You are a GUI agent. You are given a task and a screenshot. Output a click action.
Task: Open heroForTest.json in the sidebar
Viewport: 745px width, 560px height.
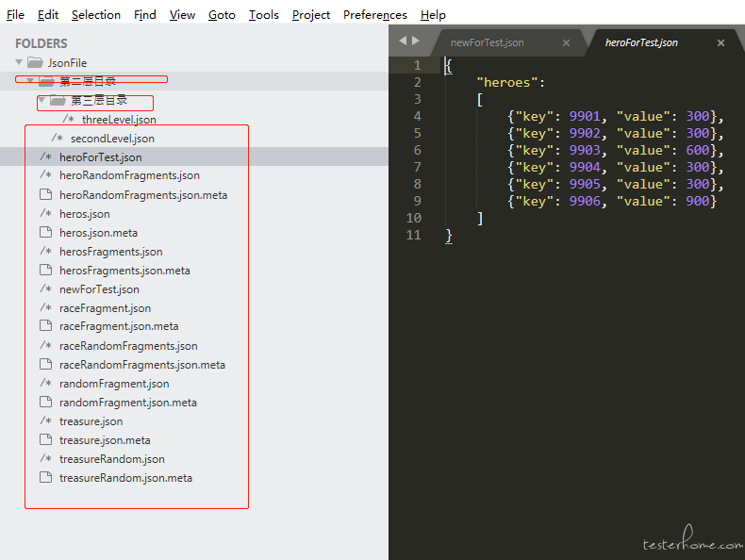tap(100, 157)
